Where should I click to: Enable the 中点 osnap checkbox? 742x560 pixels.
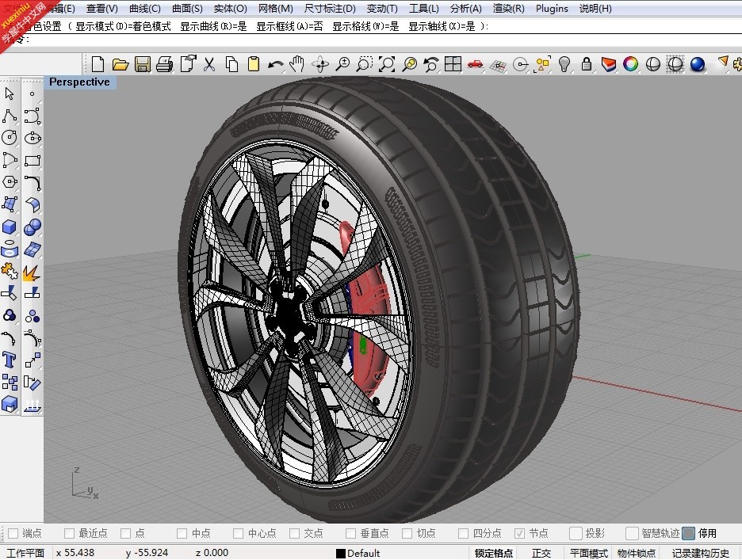point(182,534)
